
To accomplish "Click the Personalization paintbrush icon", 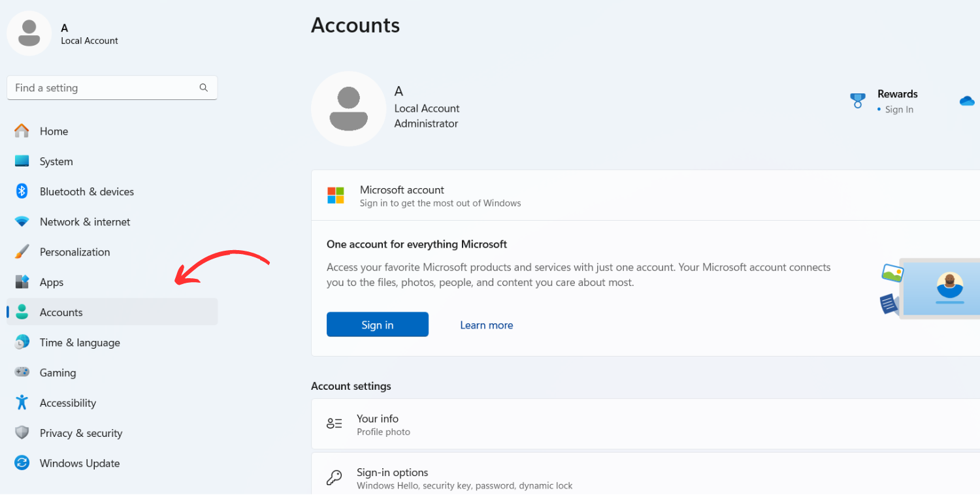I will point(22,252).
